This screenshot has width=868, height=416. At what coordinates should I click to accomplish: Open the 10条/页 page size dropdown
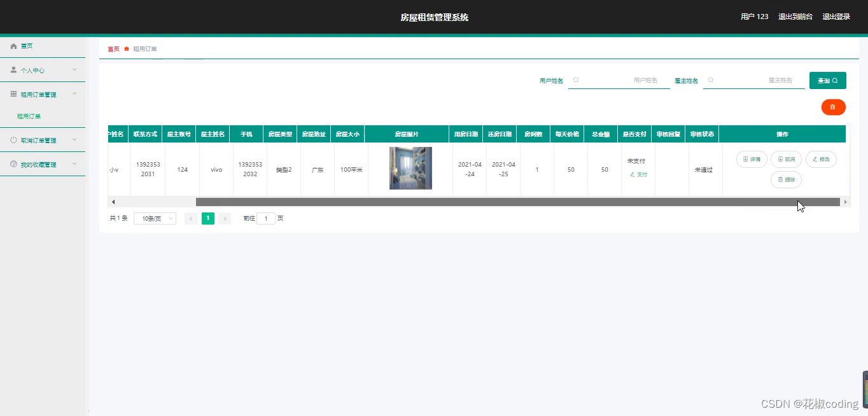155,218
